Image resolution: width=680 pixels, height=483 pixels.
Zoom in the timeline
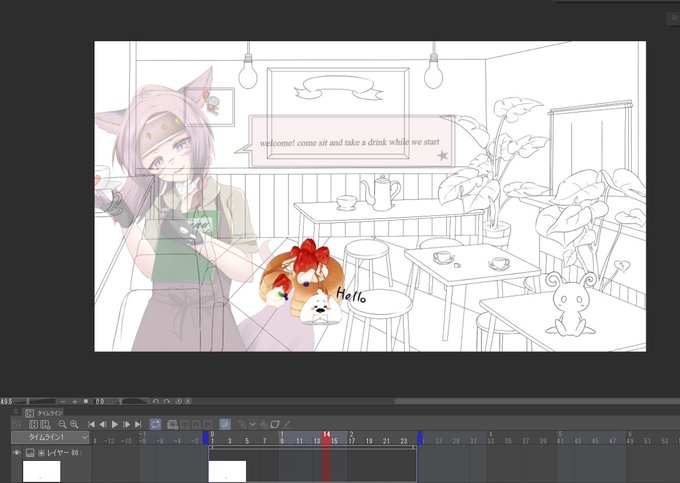[x=74, y=424]
